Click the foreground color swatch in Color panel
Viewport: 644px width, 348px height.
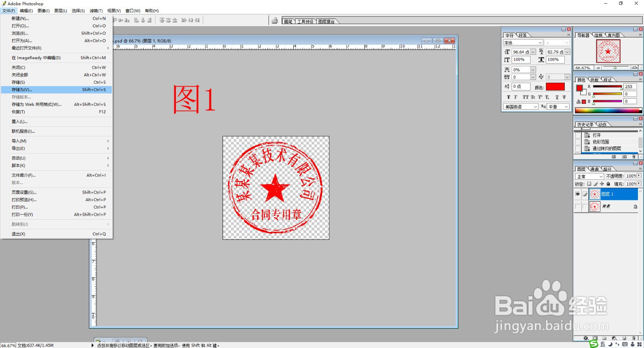click(579, 88)
